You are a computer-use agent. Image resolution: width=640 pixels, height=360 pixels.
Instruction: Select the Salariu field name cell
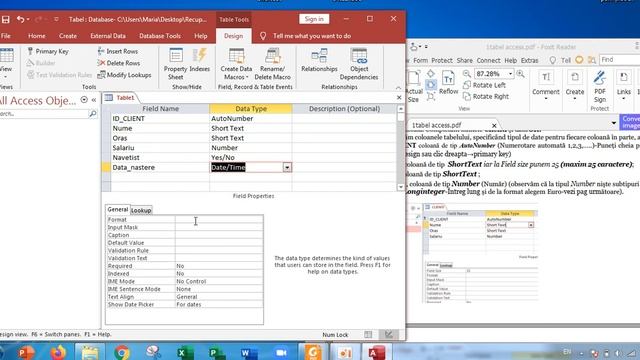(x=160, y=148)
